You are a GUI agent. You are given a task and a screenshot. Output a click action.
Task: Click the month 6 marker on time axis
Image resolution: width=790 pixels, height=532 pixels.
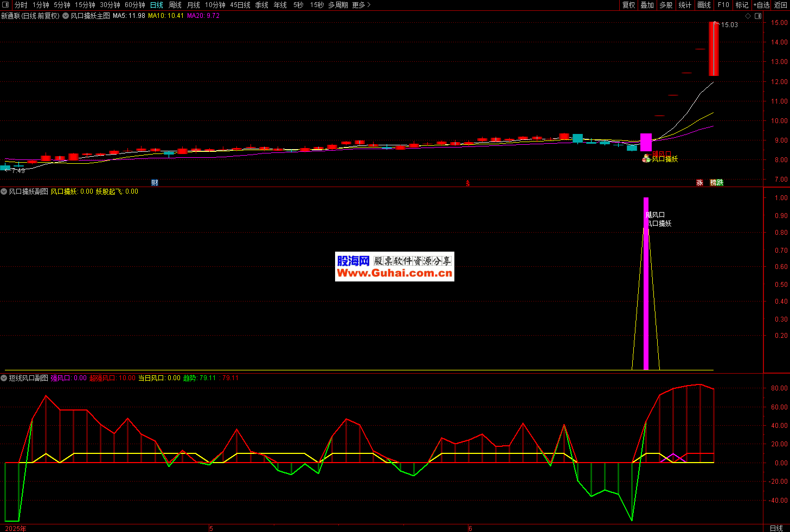(470, 528)
